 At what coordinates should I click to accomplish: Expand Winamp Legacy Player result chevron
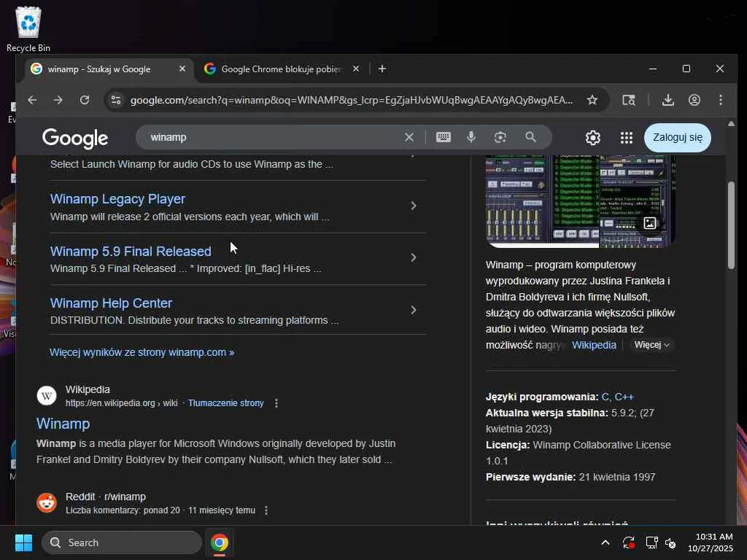tap(414, 206)
